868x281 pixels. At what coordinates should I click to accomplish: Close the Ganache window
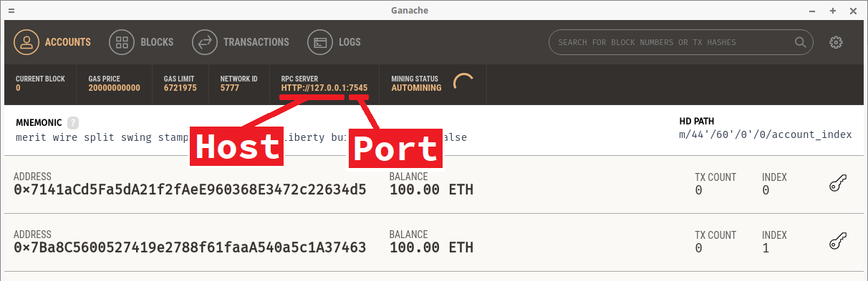coord(853,11)
